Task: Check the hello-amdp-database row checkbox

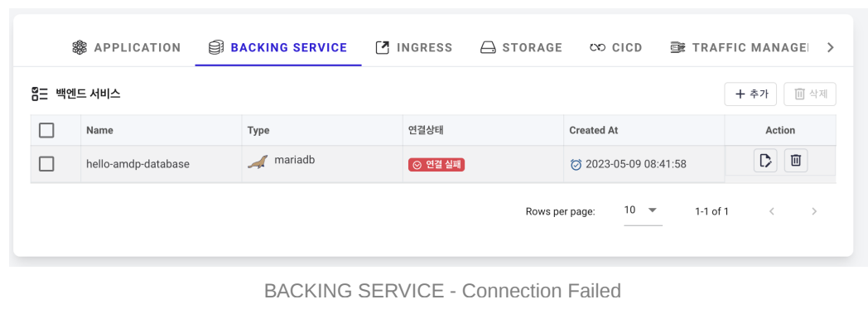Action: pos(46,164)
